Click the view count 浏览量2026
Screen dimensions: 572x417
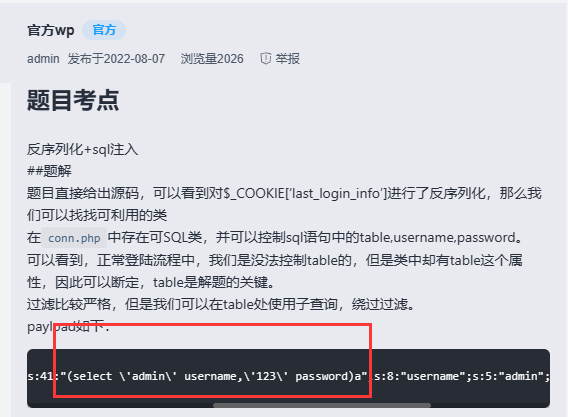pyautogui.click(x=212, y=58)
